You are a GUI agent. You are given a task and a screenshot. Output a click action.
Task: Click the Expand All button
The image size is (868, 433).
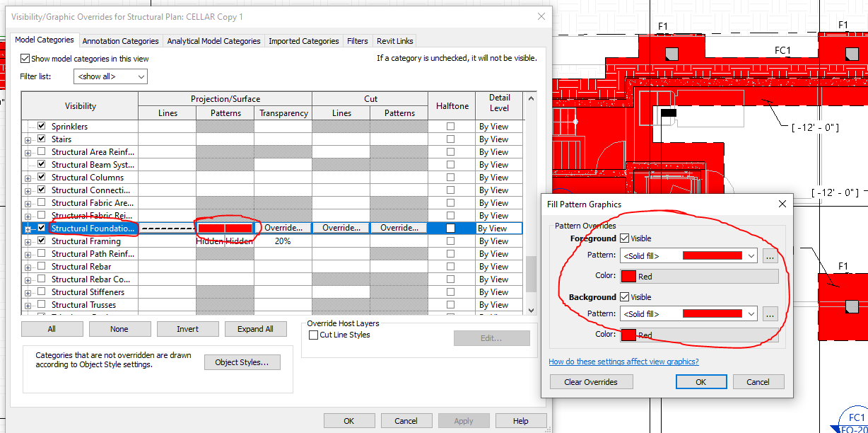[255, 328]
